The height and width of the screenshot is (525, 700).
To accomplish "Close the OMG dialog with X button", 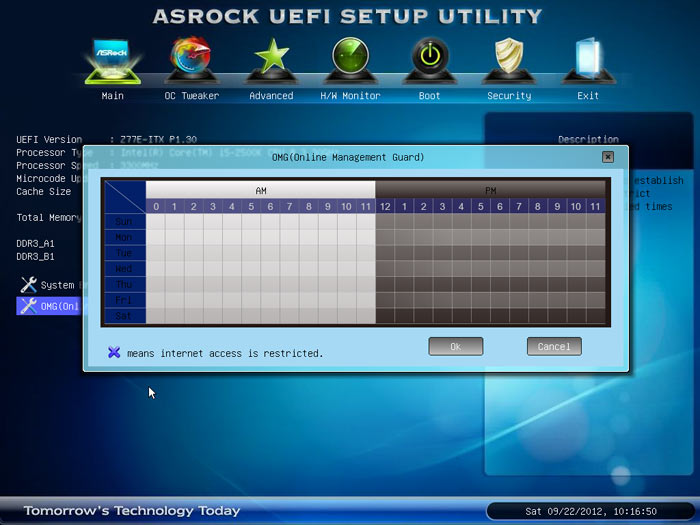I will 608,157.
